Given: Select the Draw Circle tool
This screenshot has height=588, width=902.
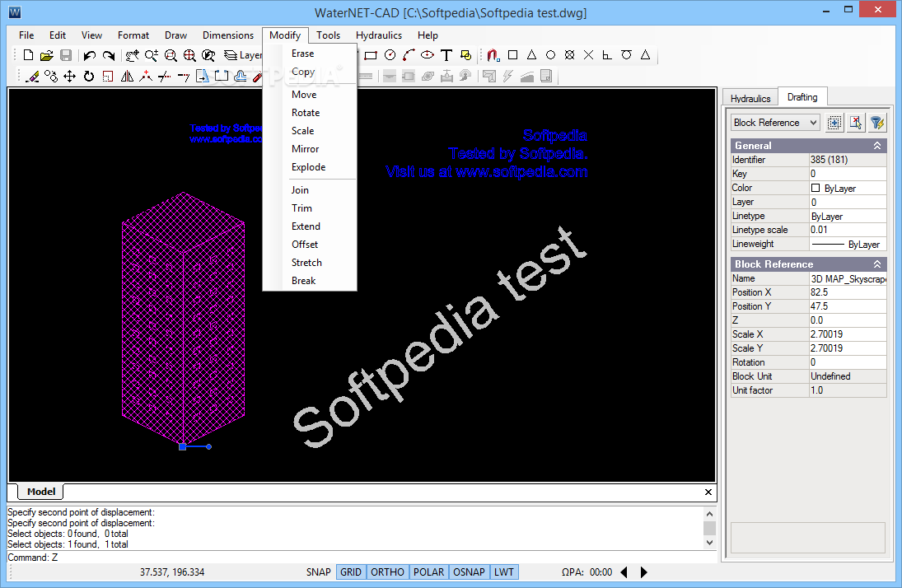Looking at the screenshot, I should click(390, 55).
